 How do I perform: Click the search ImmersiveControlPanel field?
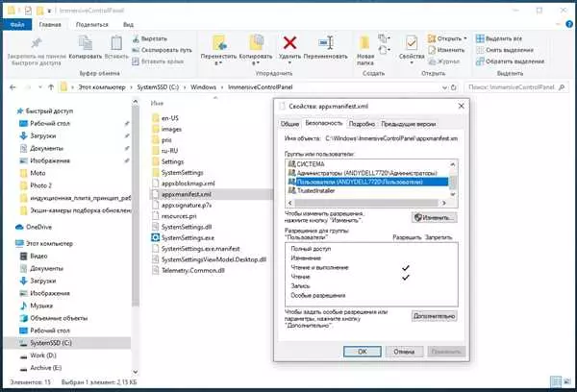[x=516, y=87]
